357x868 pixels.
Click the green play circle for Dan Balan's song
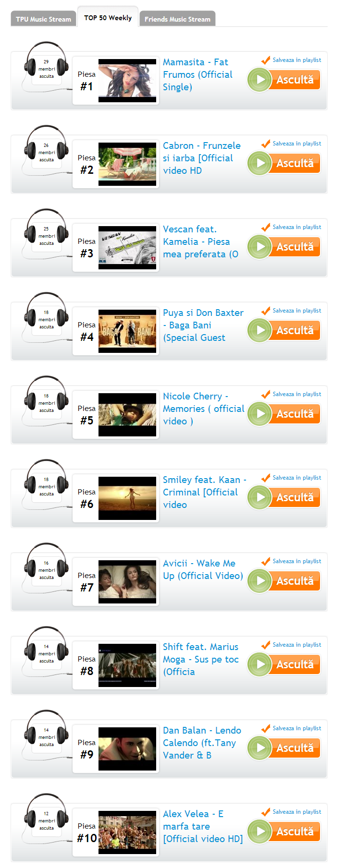(x=260, y=748)
